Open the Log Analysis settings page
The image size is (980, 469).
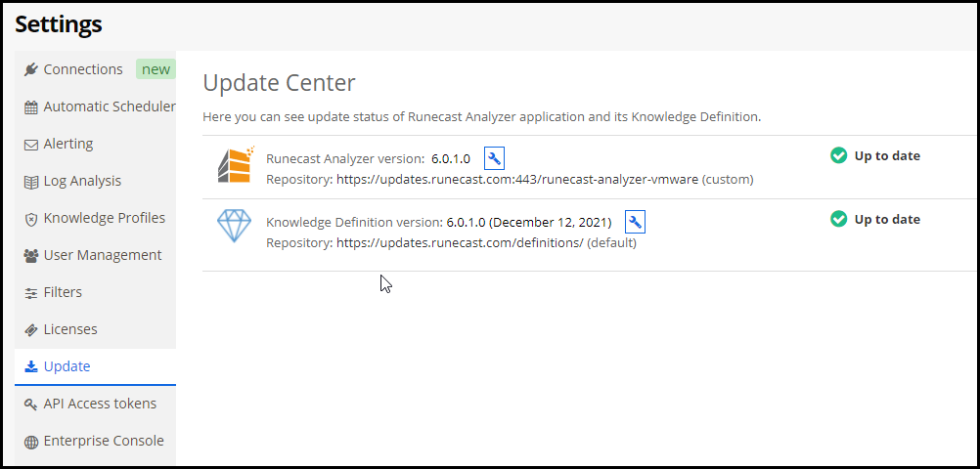[x=95, y=181]
